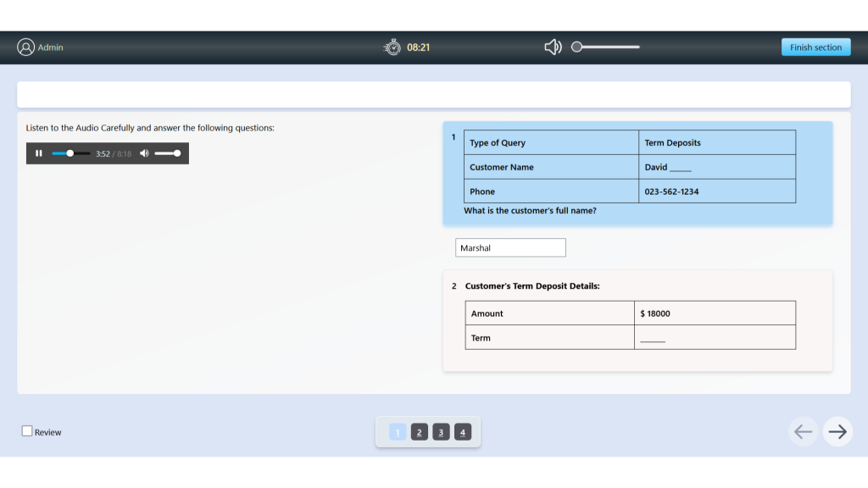The image size is (868, 488).
Task: Select the highlighted question 1 tab
Action: pyautogui.click(x=397, y=431)
